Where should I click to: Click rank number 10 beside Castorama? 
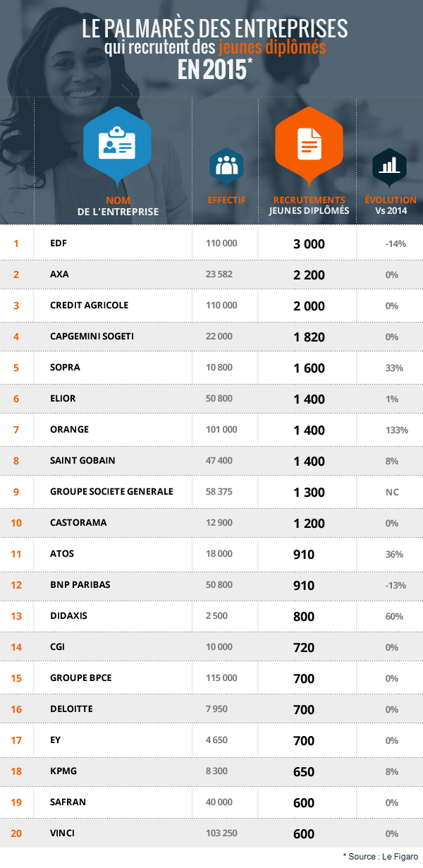point(17,523)
